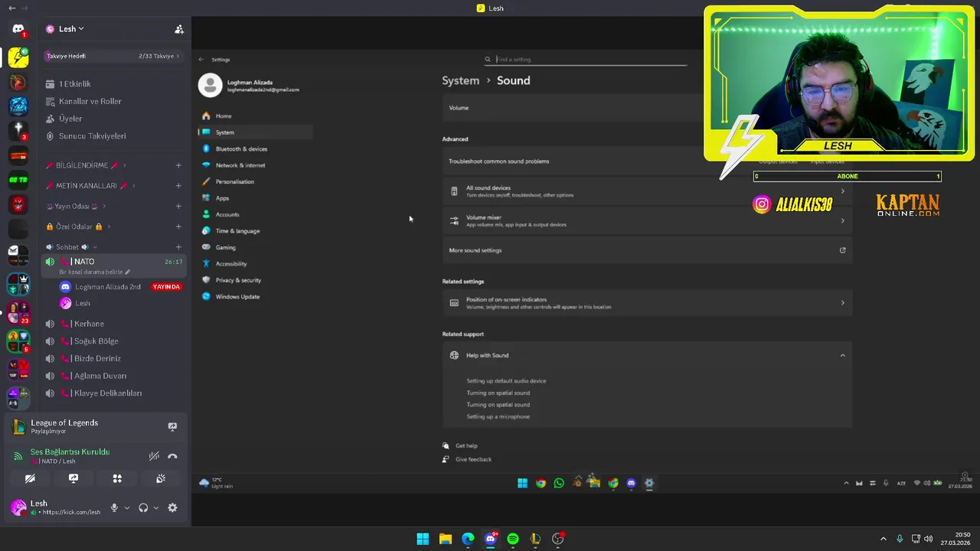This screenshot has width=980, height=551.
Task: Expand the METİN KANALLARI category
Action: point(90,186)
